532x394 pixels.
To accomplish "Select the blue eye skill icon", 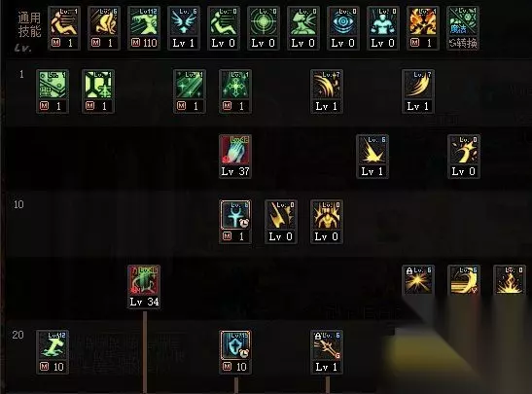I will [x=343, y=28].
